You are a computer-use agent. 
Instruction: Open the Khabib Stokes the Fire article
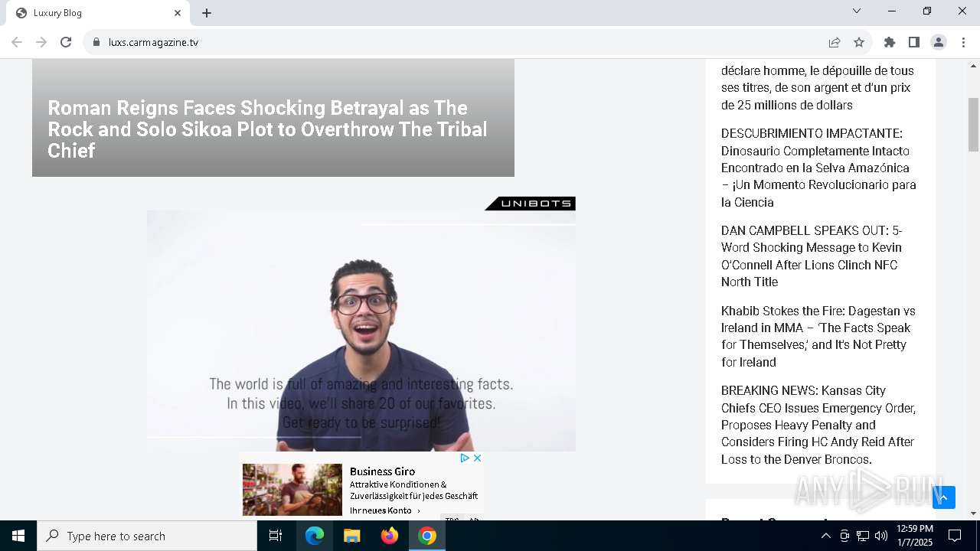click(818, 336)
